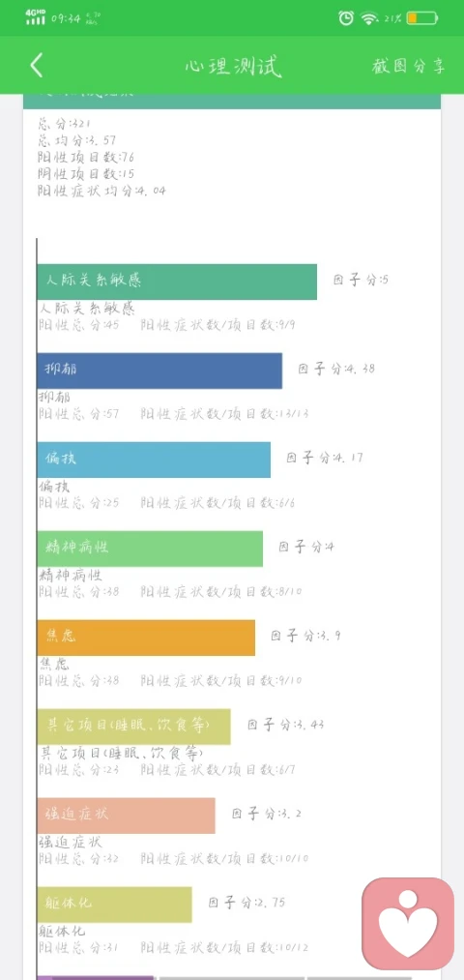
Task: Tap the blue 抑郁 bar
Action: 159,371
